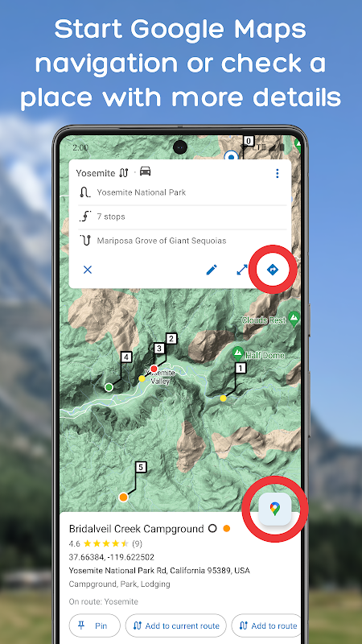Viewport: 362px width, 644px height.
Task: Tap the orange color dot beside campground name
Action: click(226, 529)
